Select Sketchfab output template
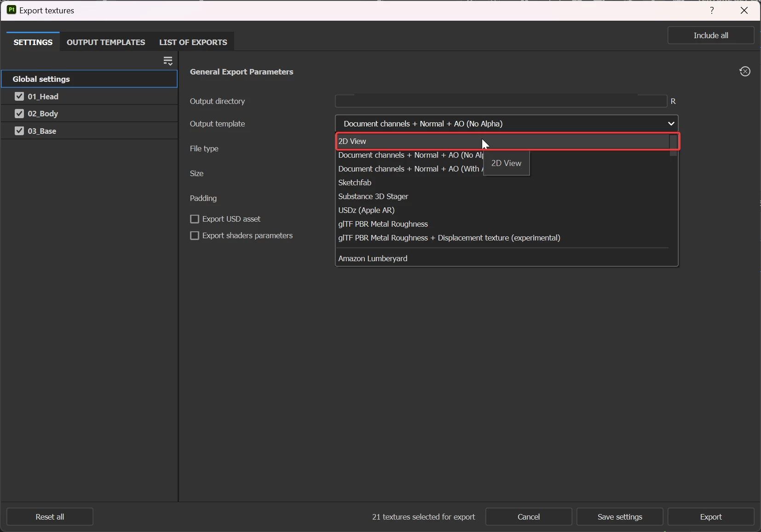The image size is (761, 532). (x=503, y=183)
